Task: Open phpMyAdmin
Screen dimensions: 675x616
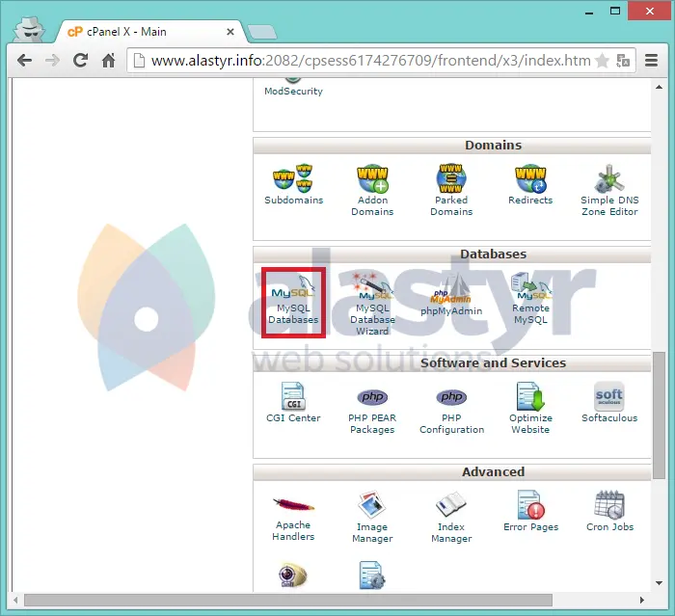Action: [451, 301]
